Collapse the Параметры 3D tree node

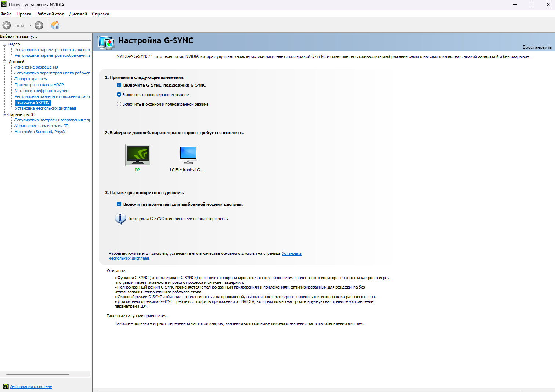5,114
